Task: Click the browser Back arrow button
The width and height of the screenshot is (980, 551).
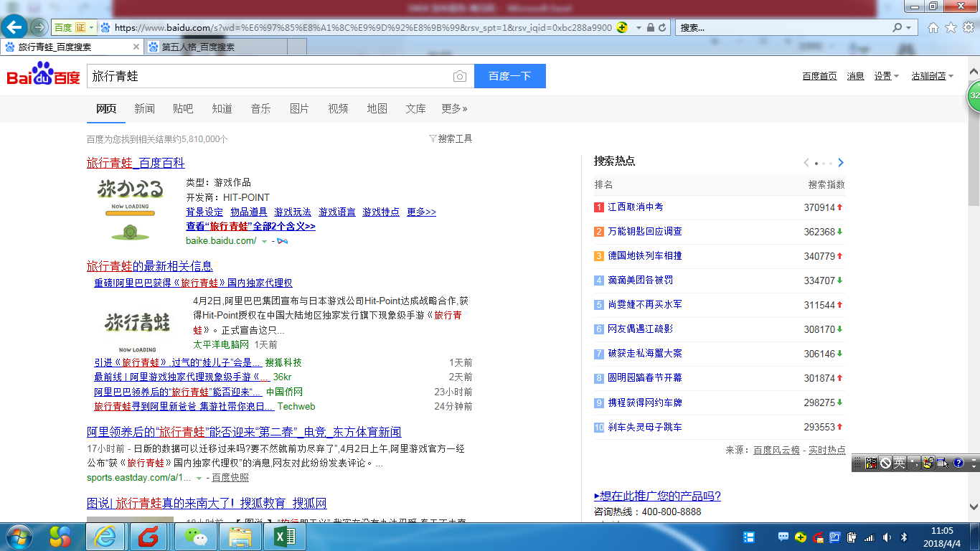Action: point(15,27)
